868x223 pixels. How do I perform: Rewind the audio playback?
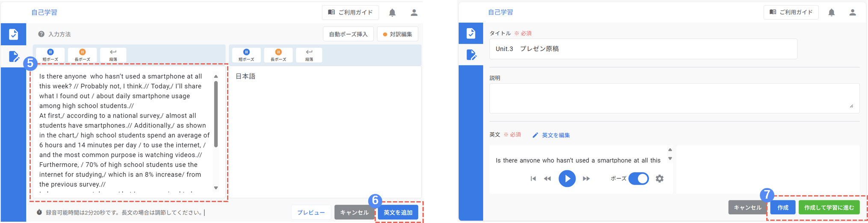tap(547, 179)
